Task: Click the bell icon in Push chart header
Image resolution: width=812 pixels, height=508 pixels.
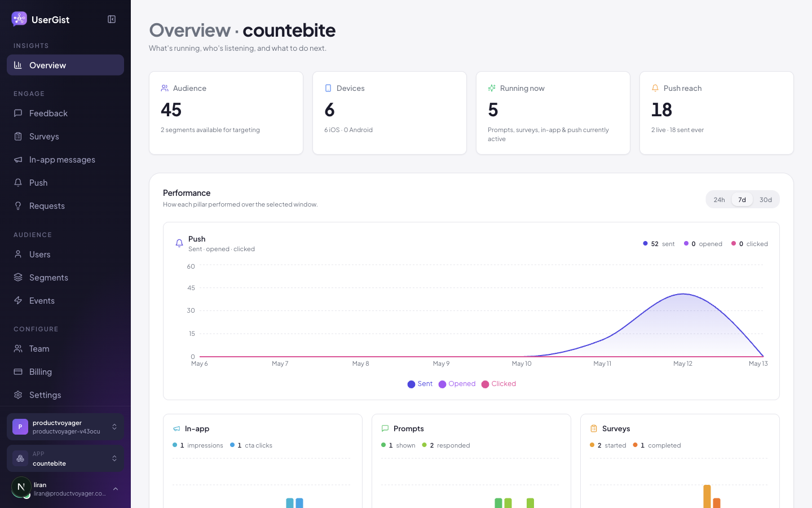Action: (x=179, y=243)
